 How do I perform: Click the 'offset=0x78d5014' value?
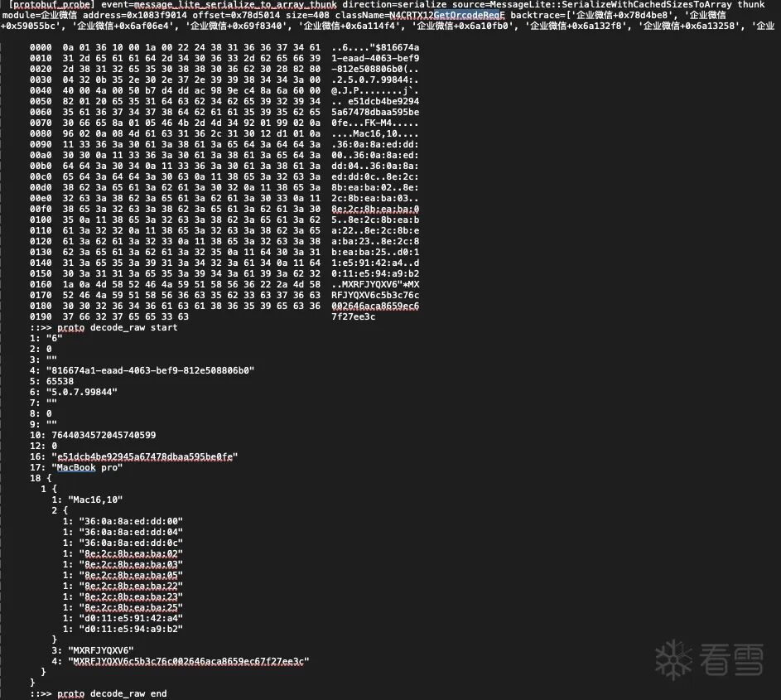click(237, 15)
